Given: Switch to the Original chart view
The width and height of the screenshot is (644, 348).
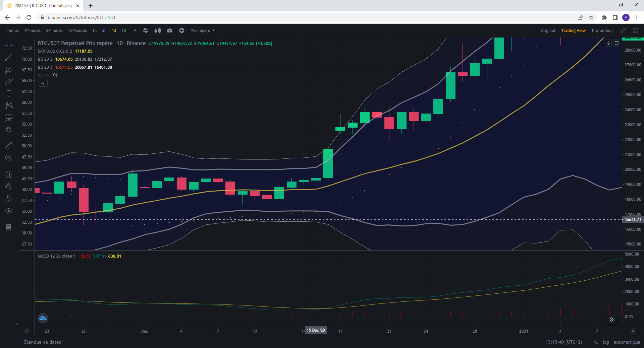Looking at the screenshot, I should [x=548, y=30].
